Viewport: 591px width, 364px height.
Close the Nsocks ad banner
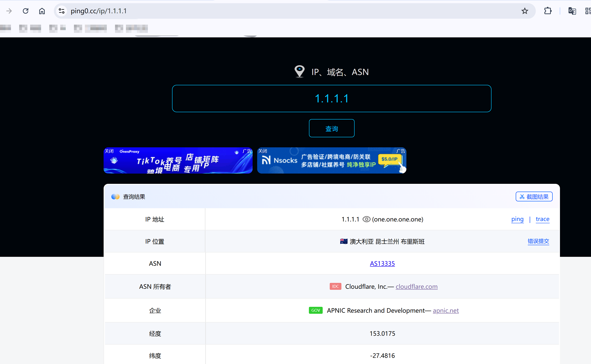(263, 151)
